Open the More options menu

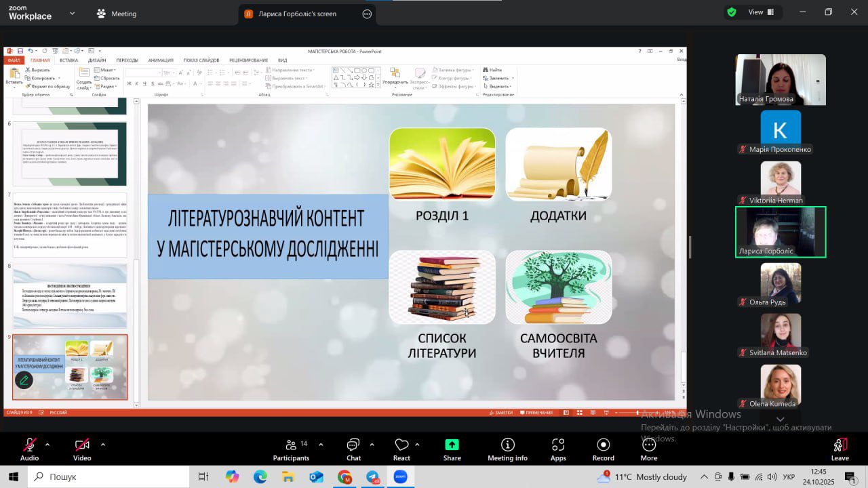pos(648,449)
